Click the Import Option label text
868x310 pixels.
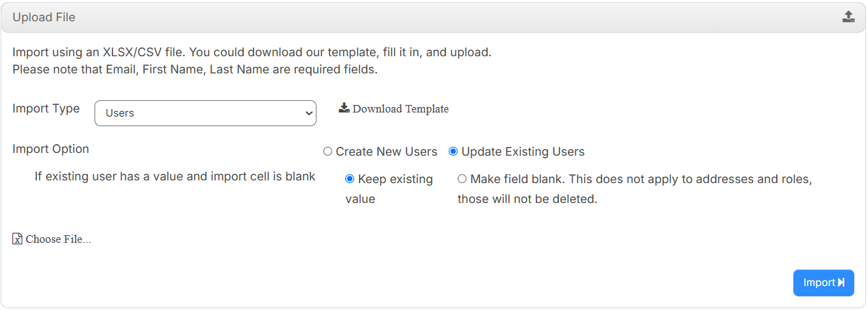pos(51,149)
